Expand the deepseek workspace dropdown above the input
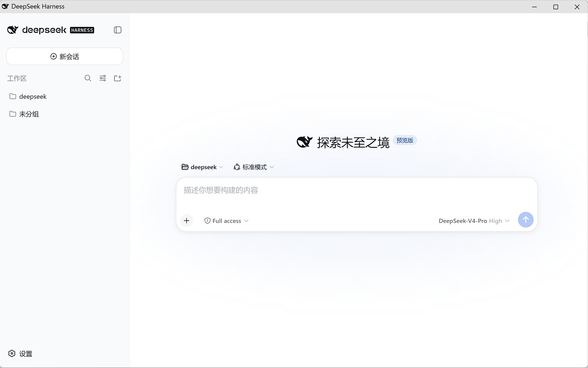Viewport: 588px width, 368px height. 202,167
